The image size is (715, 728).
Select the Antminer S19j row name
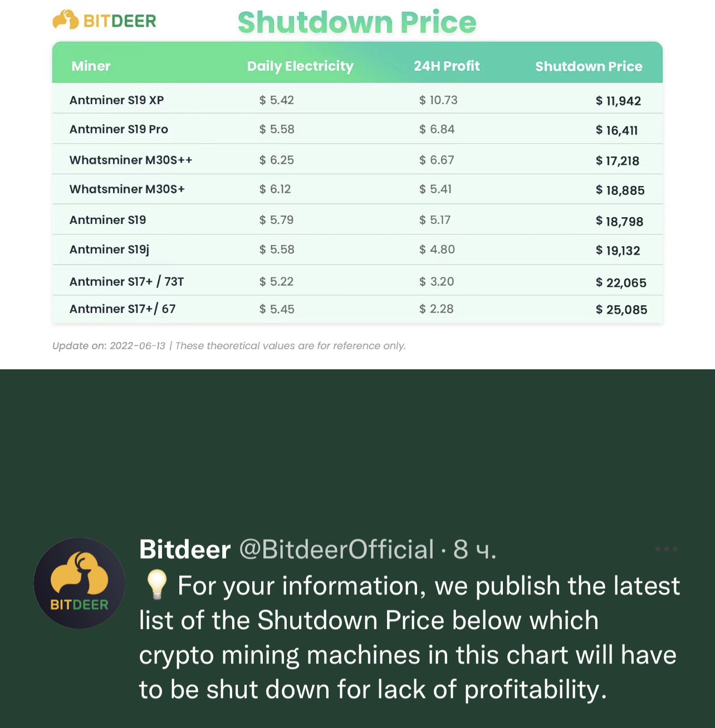point(109,250)
